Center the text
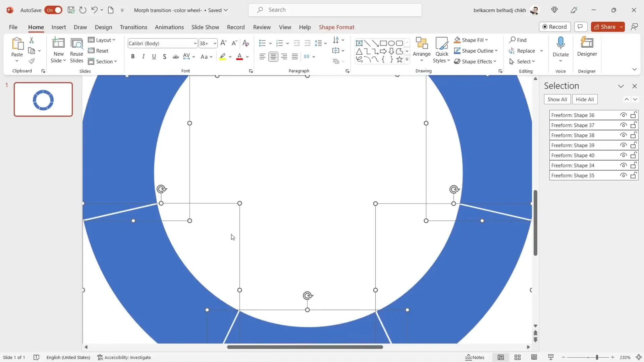Screen dimensions: 644x362 click(273, 57)
